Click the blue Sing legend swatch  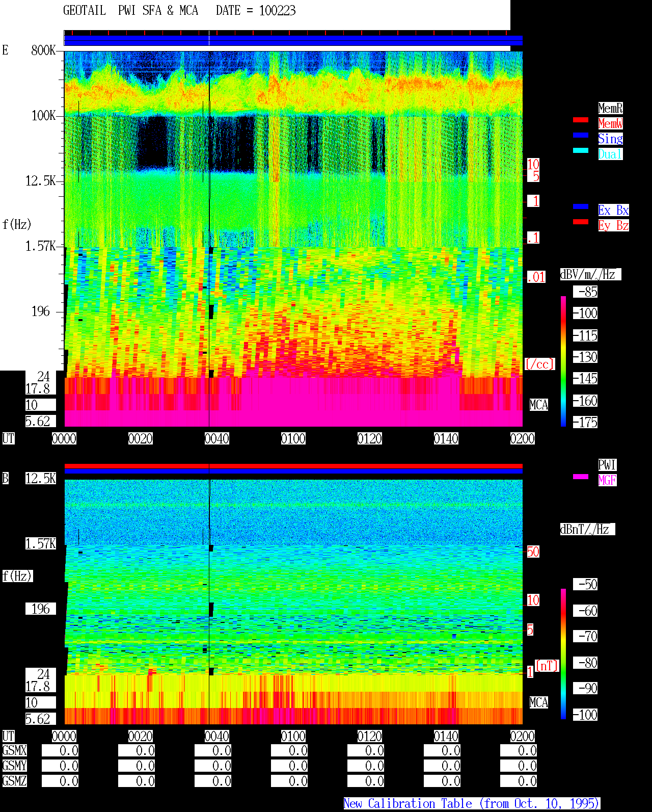point(581,135)
